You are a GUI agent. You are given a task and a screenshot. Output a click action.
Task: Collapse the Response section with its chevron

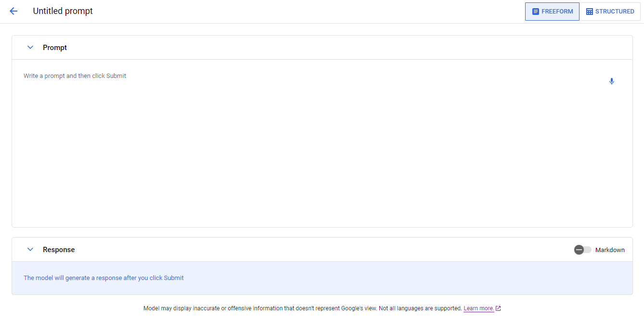pos(30,249)
